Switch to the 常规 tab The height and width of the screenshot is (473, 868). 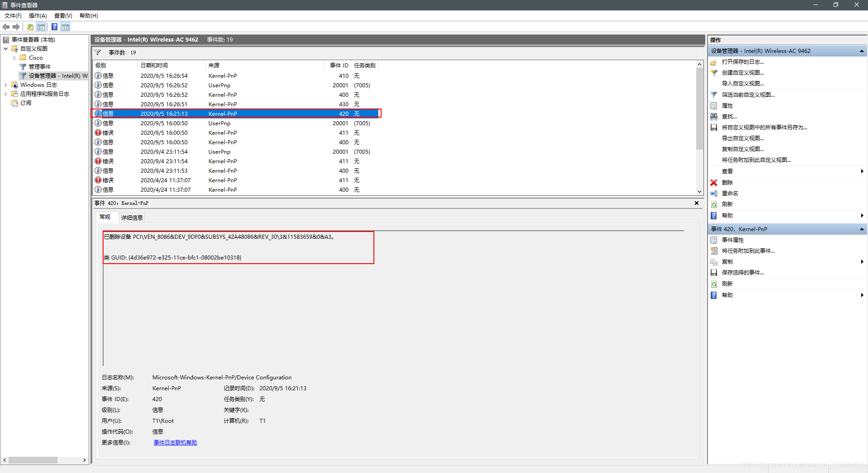tap(105, 217)
